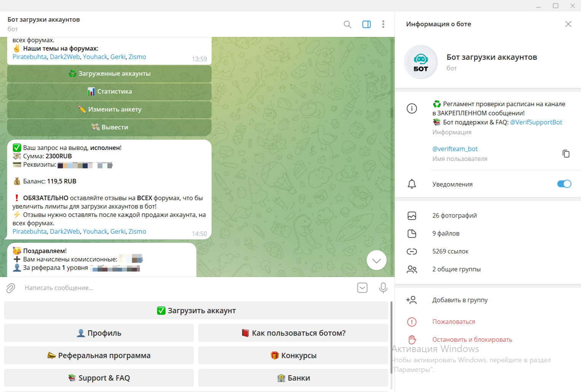Image resolution: width=581 pixels, height=392 pixels.
Task: Hide the bot keyboard with its toggle icon
Action: point(362,288)
